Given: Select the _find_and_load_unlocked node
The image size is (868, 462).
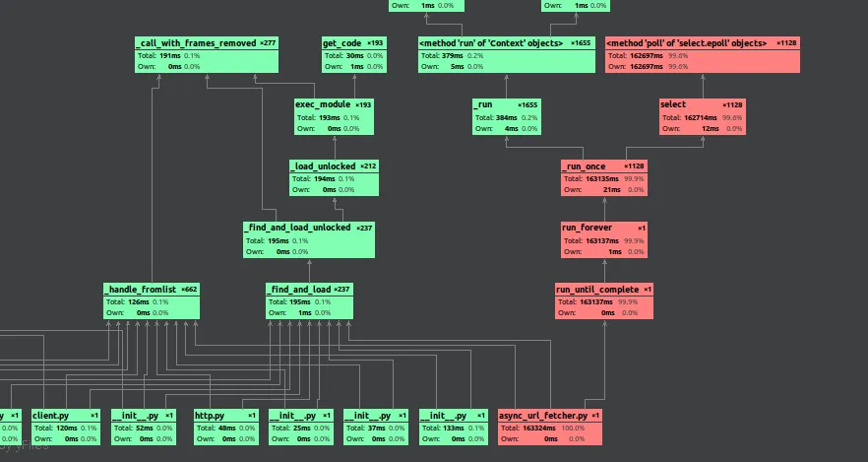Looking at the screenshot, I should 309,239.
